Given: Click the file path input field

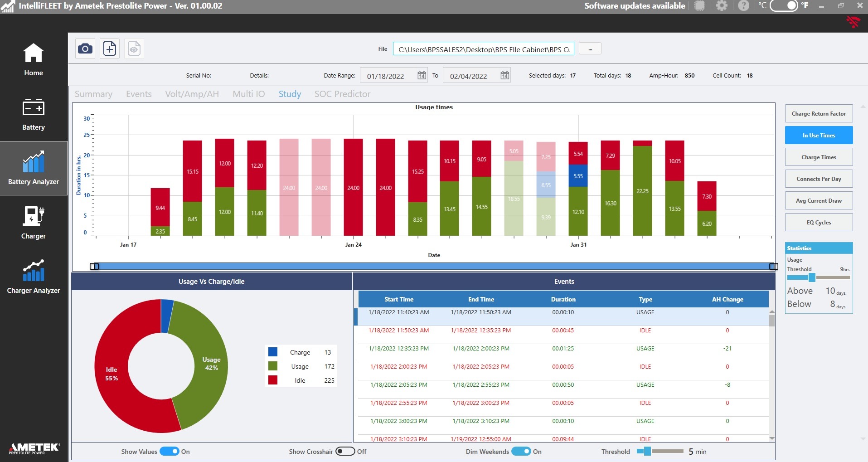Looking at the screenshot, I should (x=483, y=49).
